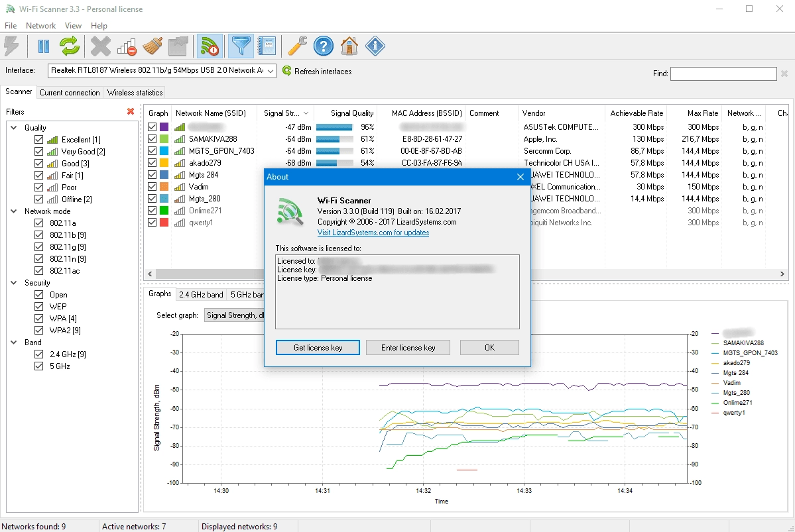
Task: Toggle the funnel filter toolbar icon
Action: (x=241, y=46)
